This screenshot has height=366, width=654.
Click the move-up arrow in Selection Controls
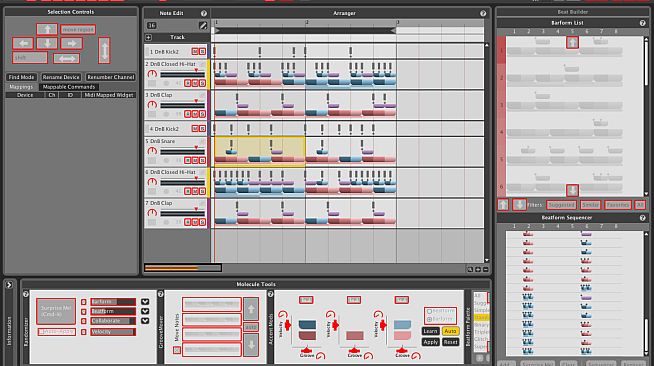(x=47, y=29)
